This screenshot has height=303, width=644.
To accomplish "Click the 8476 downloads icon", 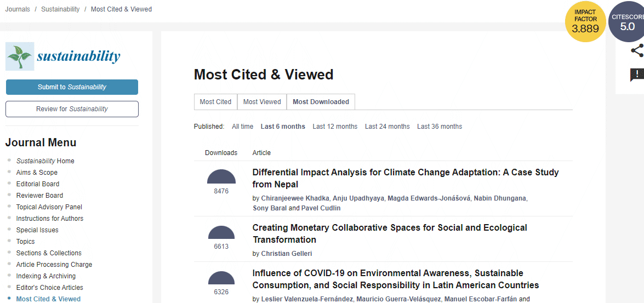I will pyautogui.click(x=221, y=176).
